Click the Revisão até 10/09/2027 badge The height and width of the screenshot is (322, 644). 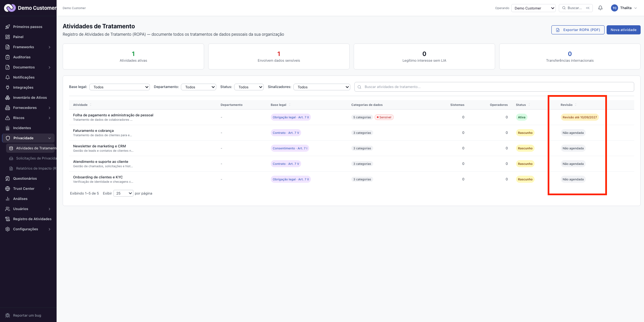coord(580,117)
